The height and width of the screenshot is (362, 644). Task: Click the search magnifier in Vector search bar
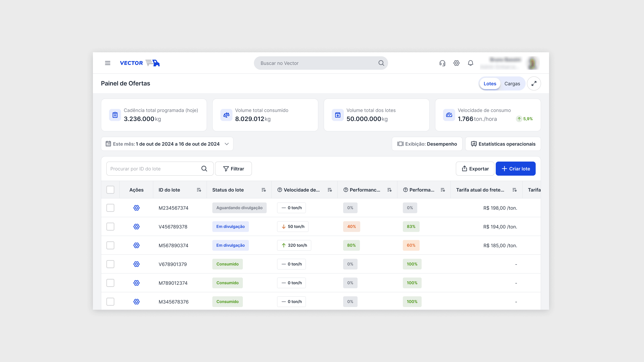point(381,63)
